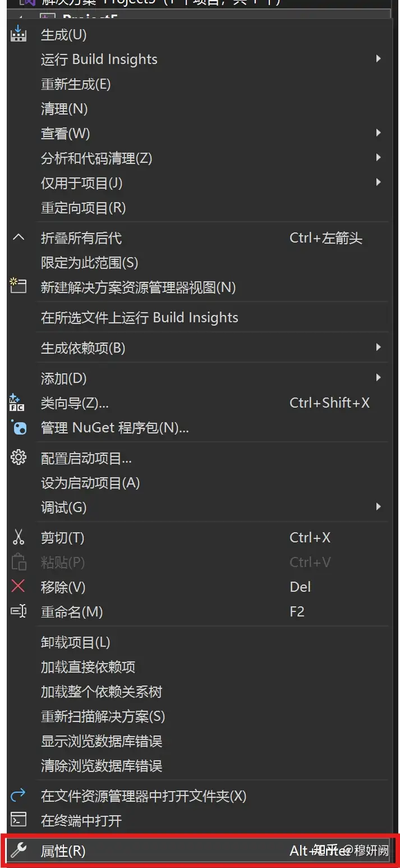Image resolution: width=400 pixels, height=868 pixels.
Task: Expand the 查看(W) submenu
Action: pyautogui.click(x=378, y=133)
